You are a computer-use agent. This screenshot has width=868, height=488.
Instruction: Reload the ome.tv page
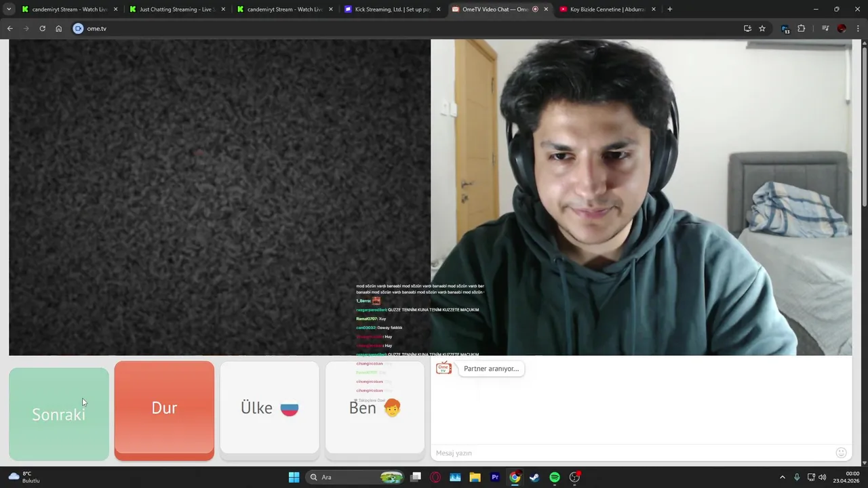click(42, 28)
